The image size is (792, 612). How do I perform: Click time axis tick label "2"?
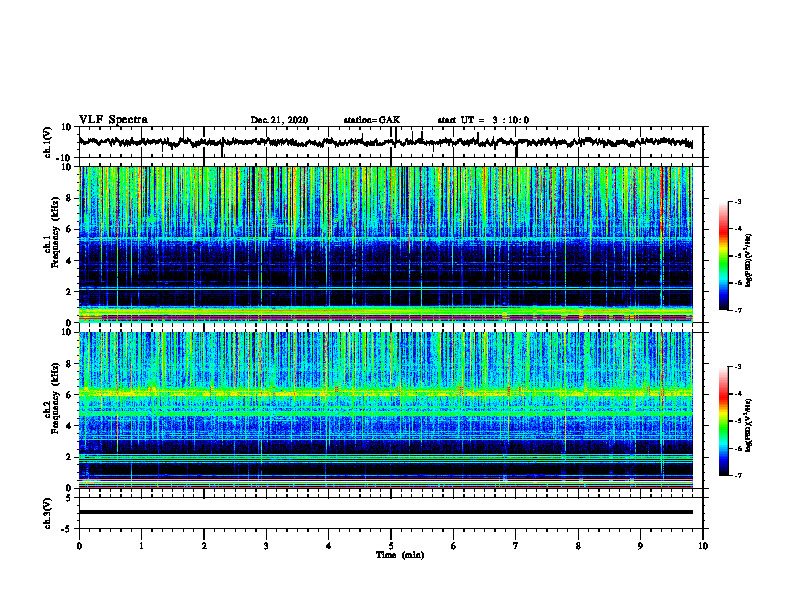coord(204,546)
